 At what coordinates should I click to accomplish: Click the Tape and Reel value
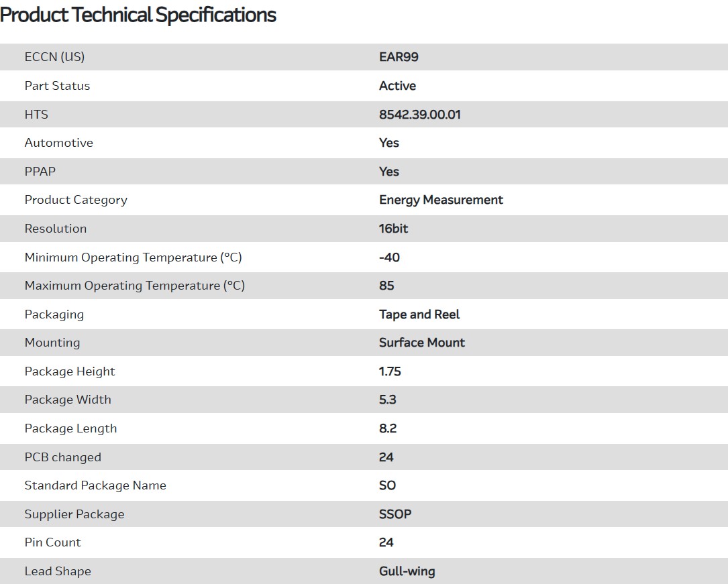[x=419, y=314]
